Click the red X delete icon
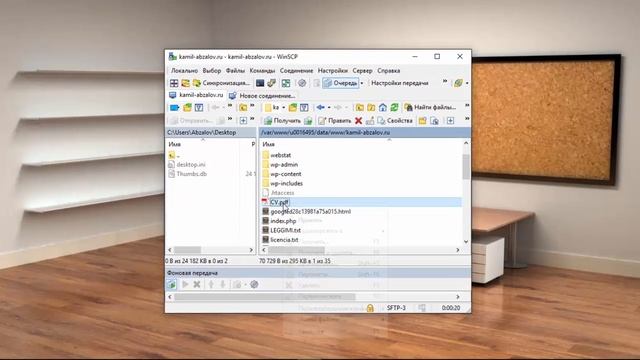 pyautogui.click(x=358, y=120)
